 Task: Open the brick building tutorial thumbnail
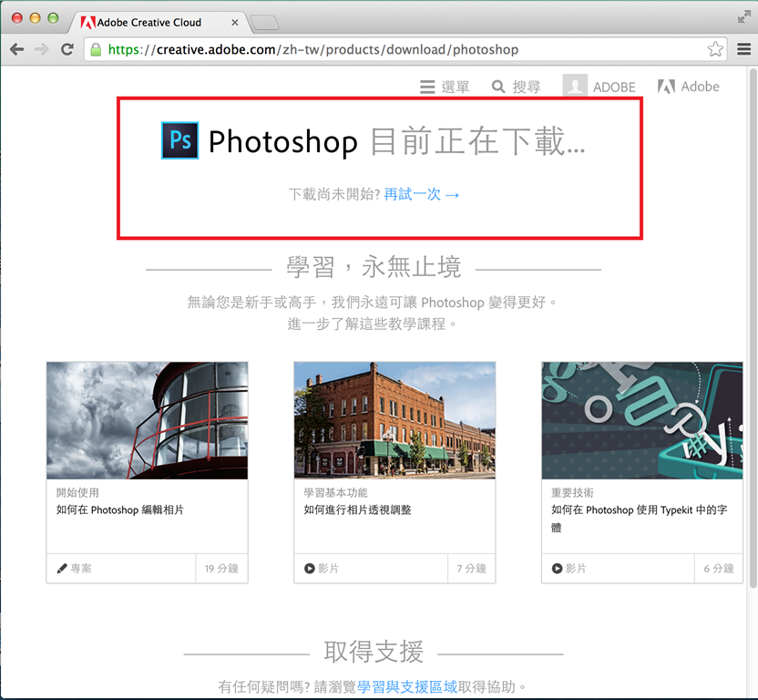394,420
